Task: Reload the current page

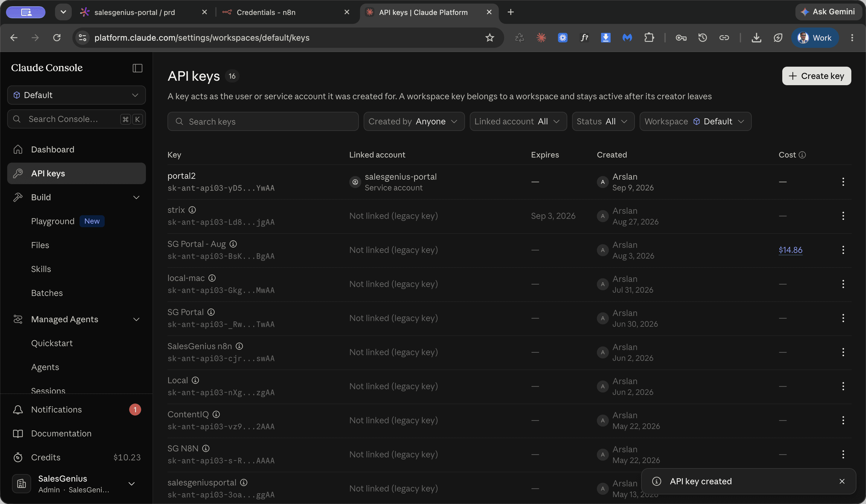Action: [57, 37]
